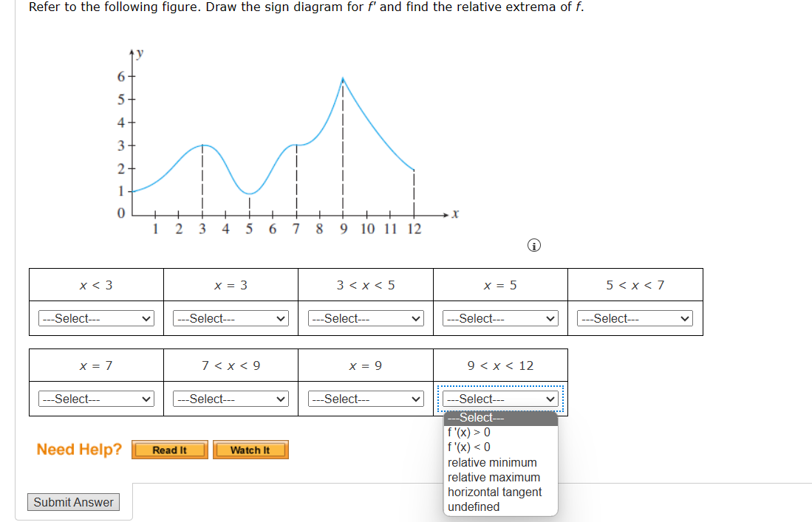Click the Watch It button
812x522 pixels.
click(250, 450)
